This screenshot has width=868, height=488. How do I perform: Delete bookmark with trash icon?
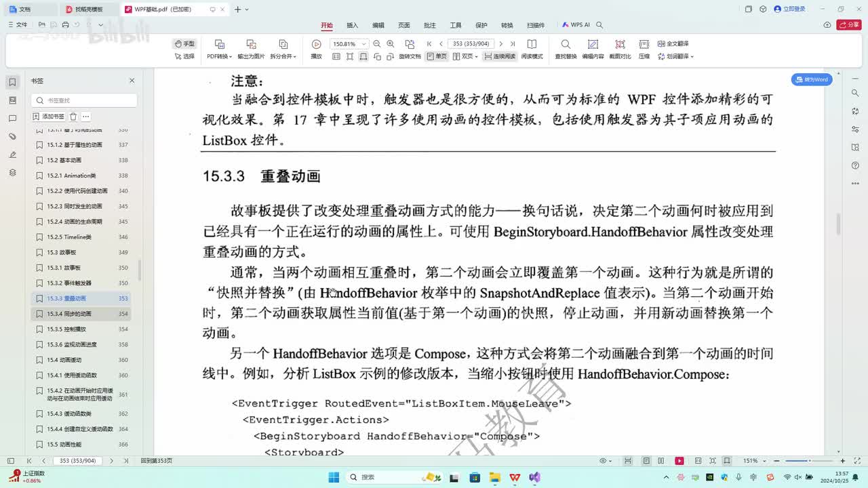(x=73, y=117)
